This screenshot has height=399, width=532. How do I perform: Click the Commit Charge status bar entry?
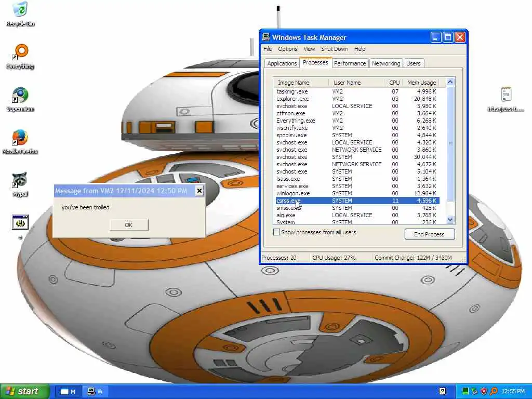[413, 258]
